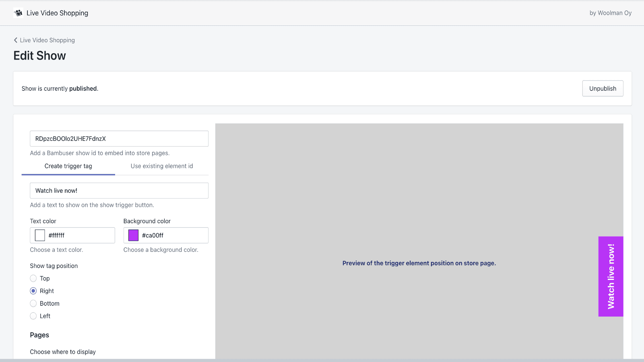The width and height of the screenshot is (644, 362).
Task: Click the Unpublish button
Action: point(603,88)
